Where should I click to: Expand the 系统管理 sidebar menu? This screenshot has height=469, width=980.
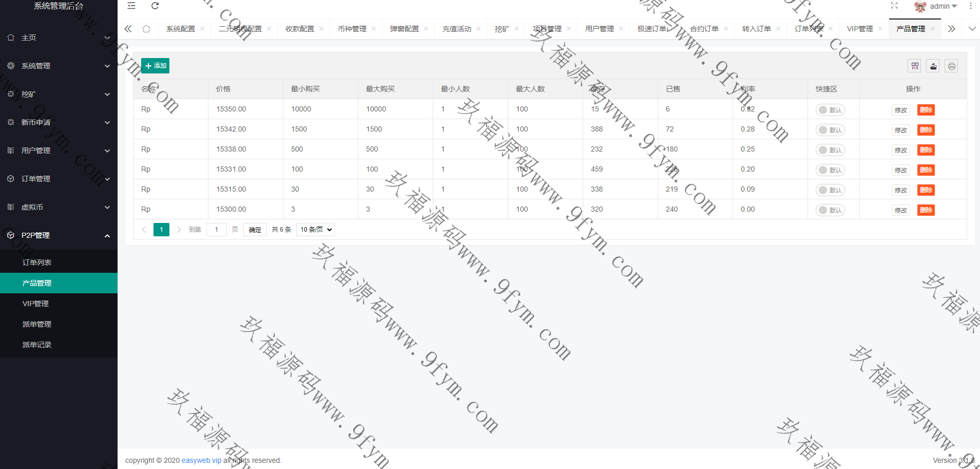[59, 66]
